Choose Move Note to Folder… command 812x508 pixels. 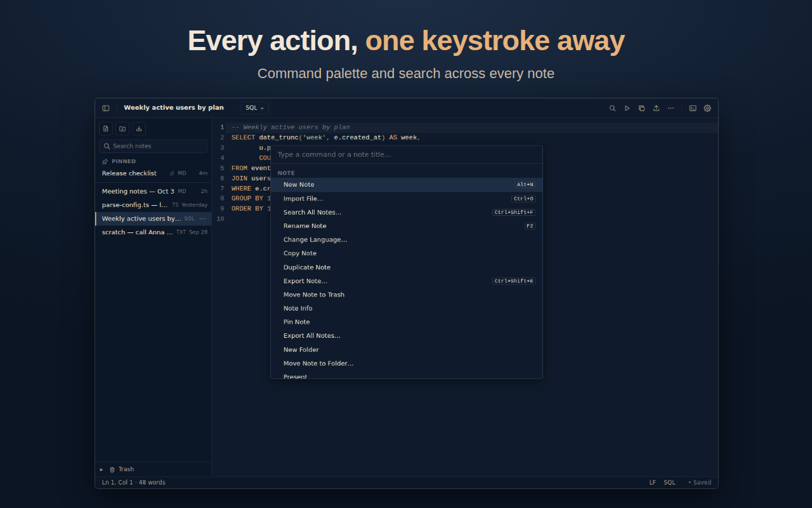[x=407, y=363]
